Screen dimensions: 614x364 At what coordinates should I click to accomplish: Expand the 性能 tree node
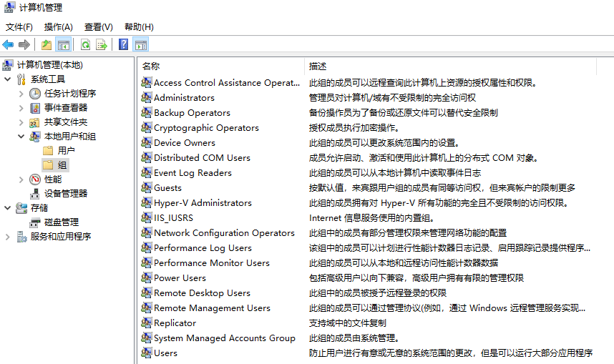(21, 179)
